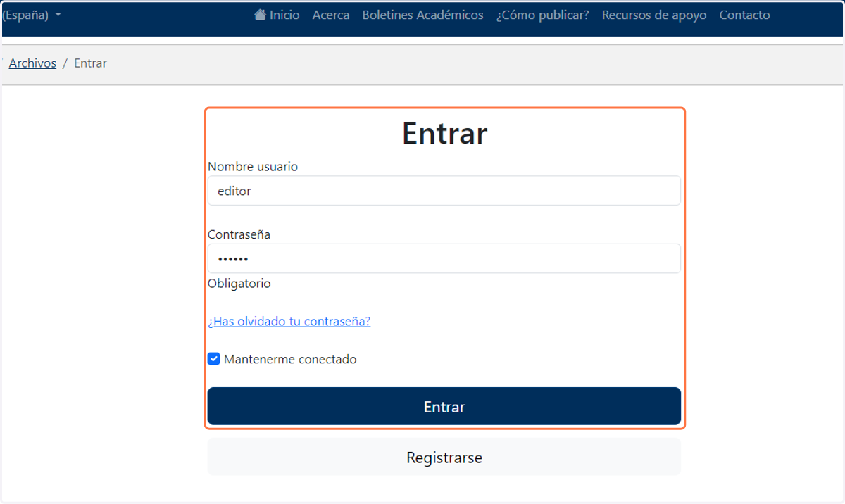This screenshot has height=504, width=845.
Task: Open the Contacto page
Action: click(x=744, y=15)
